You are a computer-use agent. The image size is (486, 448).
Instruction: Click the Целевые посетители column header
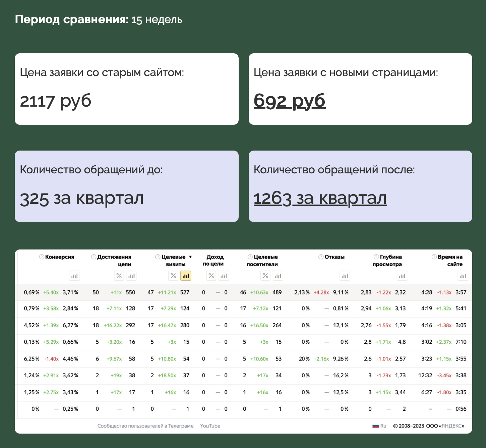pos(262,261)
